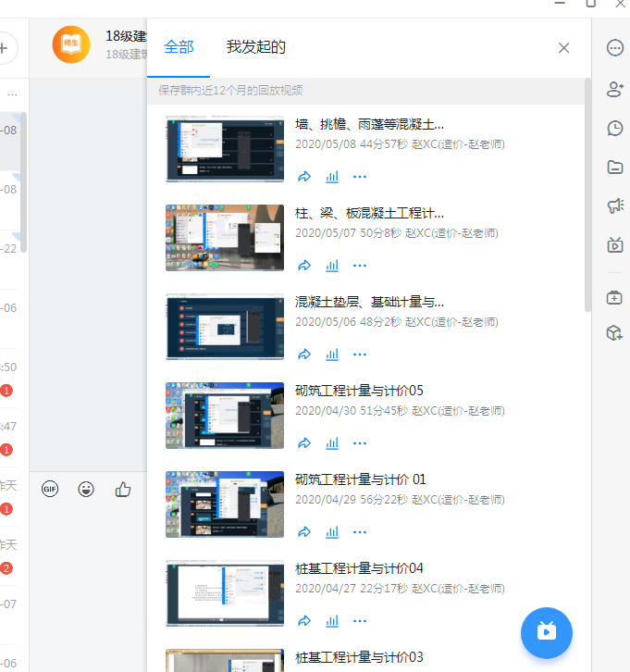The image size is (630, 672).
Task: Open the 砌筑工程计量与计价 01 video thumbnail
Action: (x=225, y=504)
